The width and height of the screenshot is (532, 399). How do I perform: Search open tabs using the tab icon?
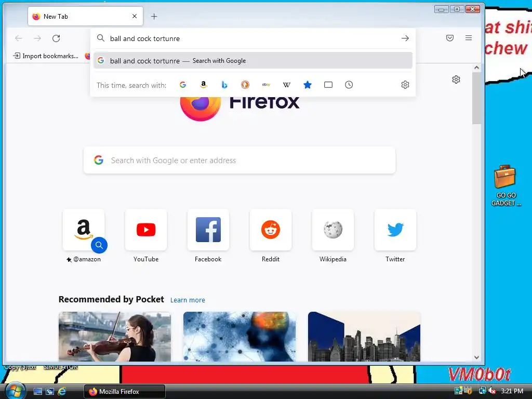point(328,85)
